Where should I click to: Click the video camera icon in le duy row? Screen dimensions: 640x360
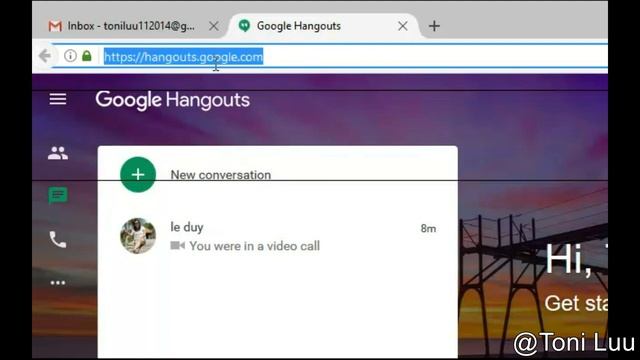pyautogui.click(x=177, y=246)
